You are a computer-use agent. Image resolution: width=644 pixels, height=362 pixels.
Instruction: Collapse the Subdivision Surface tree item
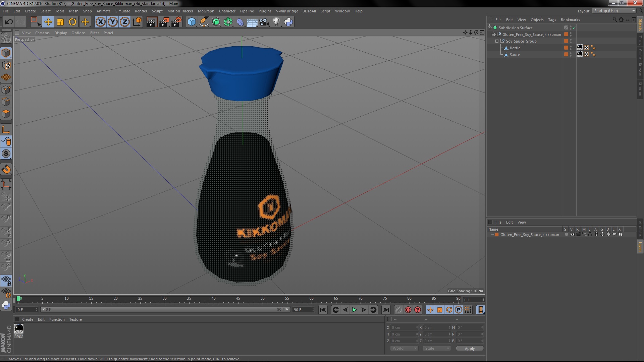pos(490,27)
